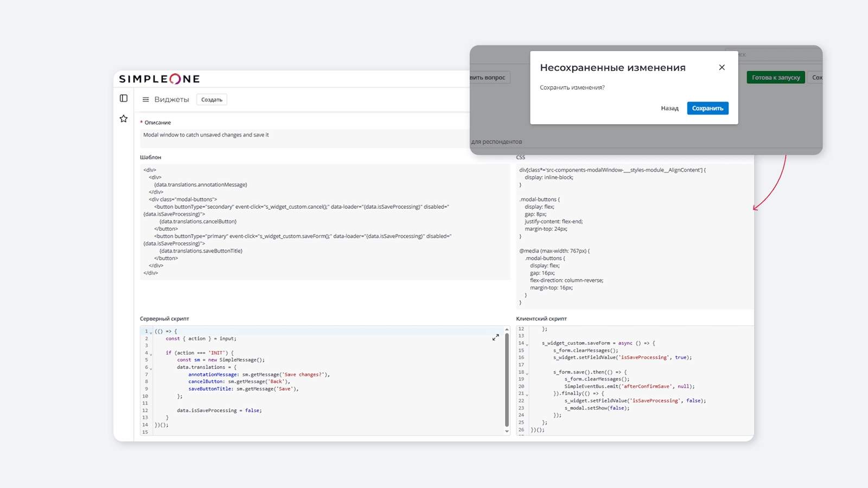Collapse code fold at server script line 4
Screen dimensions: 868x488
[x=151, y=354]
